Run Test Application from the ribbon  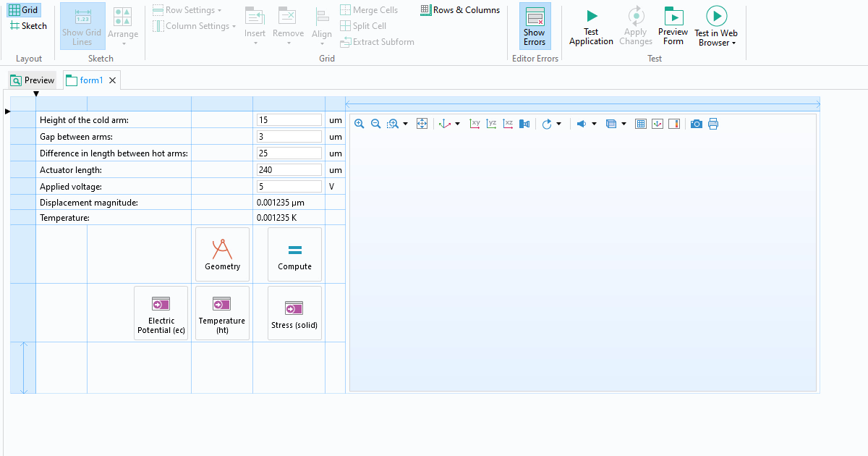coord(591,26)
